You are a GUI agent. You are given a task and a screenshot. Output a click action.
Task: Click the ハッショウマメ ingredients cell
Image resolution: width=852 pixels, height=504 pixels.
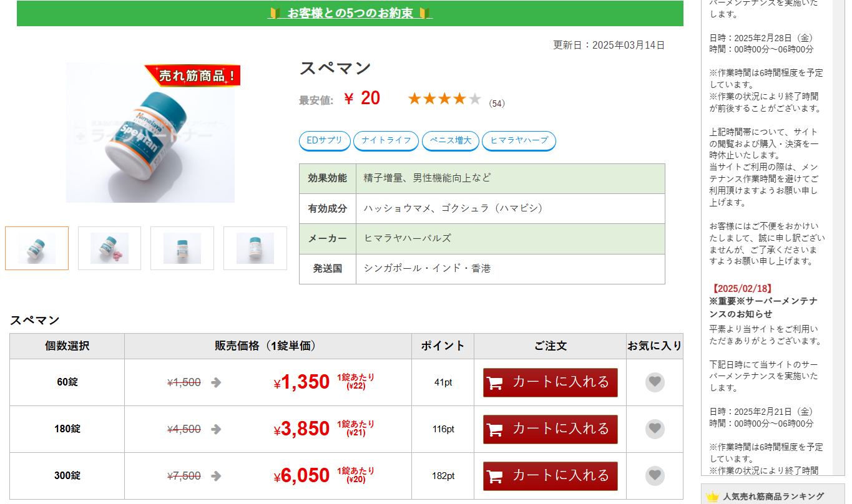tap(511, 208)
